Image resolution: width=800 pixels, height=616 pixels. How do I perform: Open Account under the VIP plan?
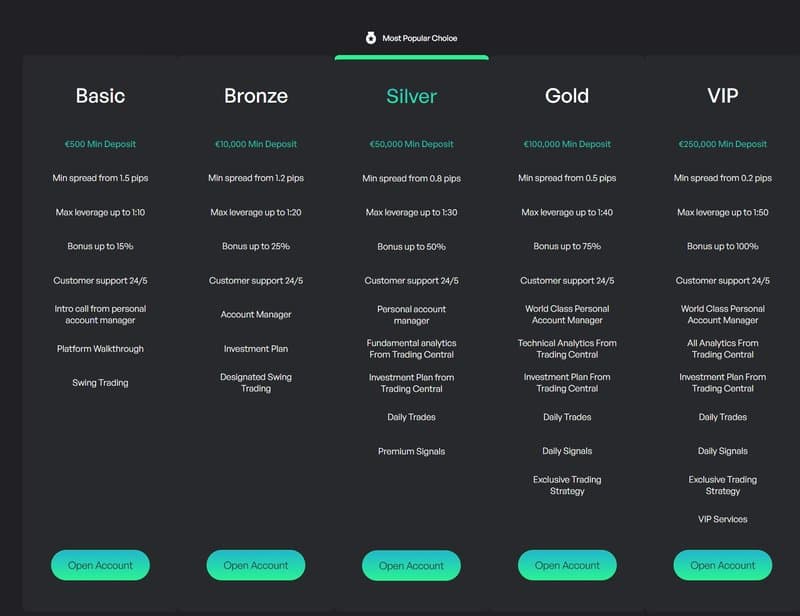click(722, 565)
